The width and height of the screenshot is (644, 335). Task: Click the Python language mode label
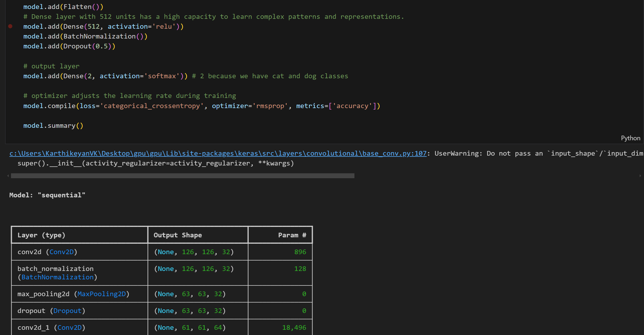pyautogui.click(x=630, y=138)
